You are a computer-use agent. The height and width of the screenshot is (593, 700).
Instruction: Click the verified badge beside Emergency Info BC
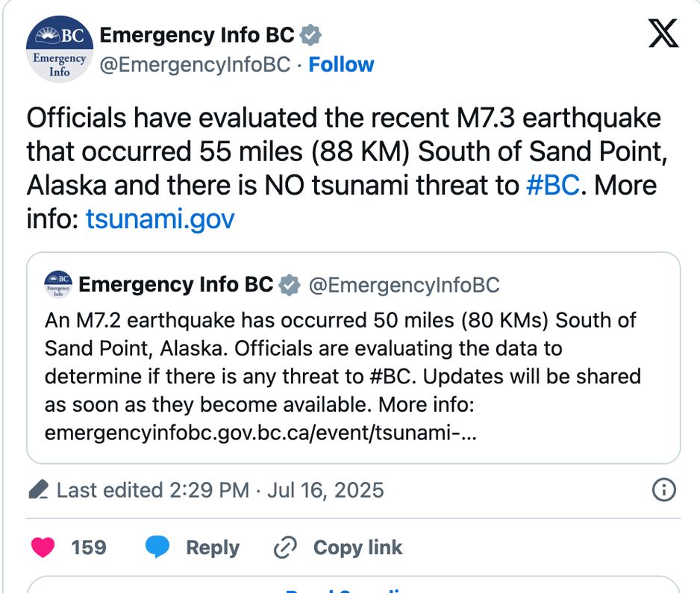point(310,35)
